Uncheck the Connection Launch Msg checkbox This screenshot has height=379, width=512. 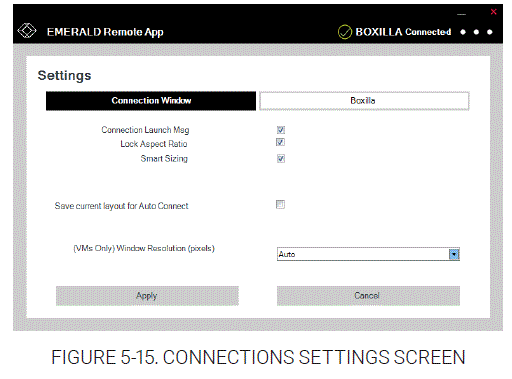(x=281, y=130)
